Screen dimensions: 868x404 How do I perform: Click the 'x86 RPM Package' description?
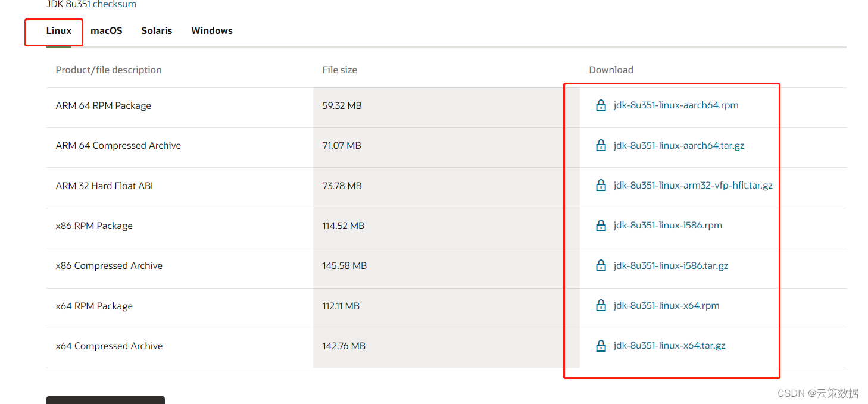point(94,226)
